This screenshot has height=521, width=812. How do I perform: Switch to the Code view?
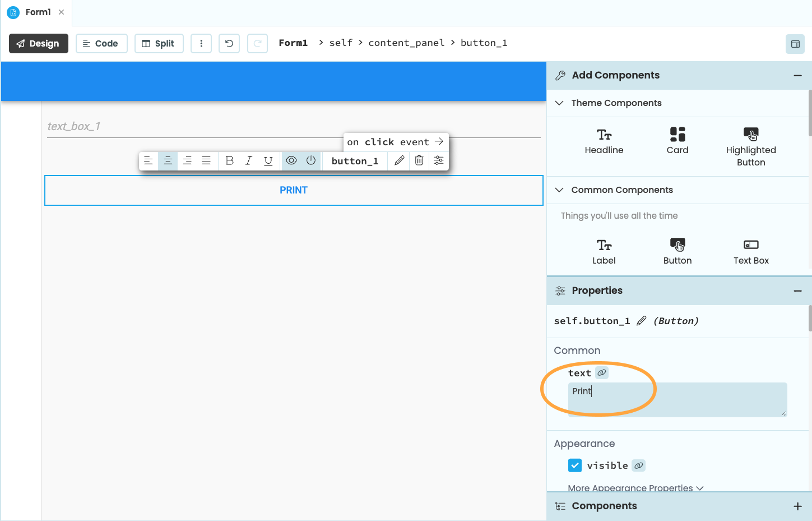tap(101, 43)
